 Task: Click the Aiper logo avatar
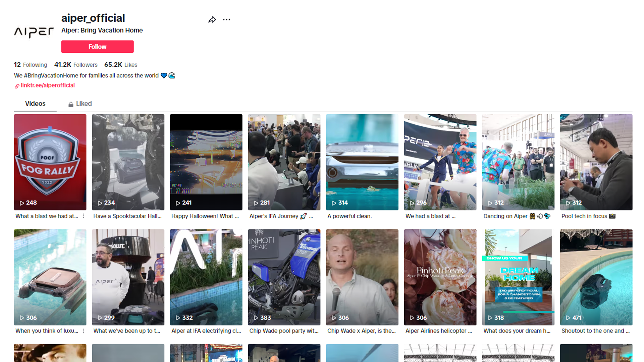[34, 32]
